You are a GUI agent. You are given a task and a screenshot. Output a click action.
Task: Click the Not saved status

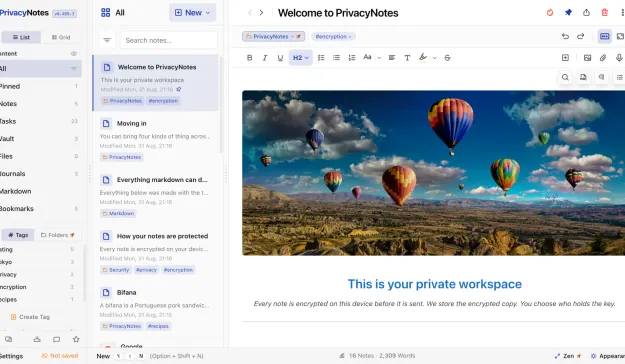(60, 356)
